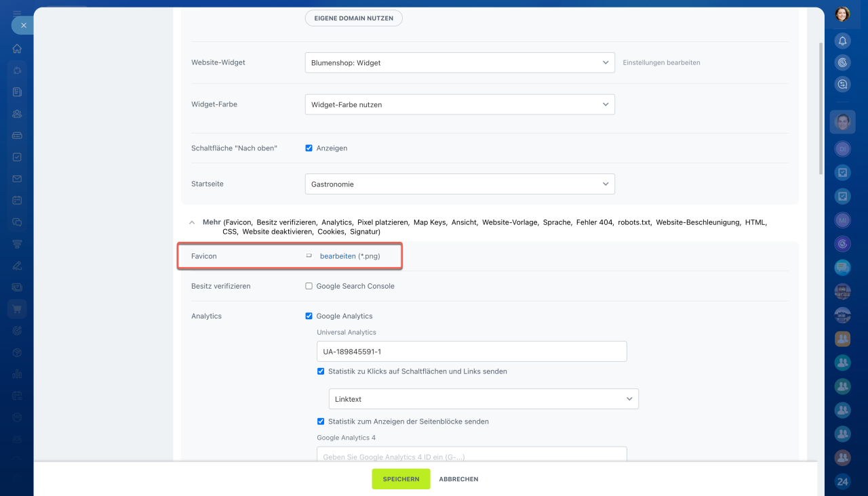Open the Website-Widget dropdown
The width and height of the screenshot is (868, 496).
tap(460, 63)
